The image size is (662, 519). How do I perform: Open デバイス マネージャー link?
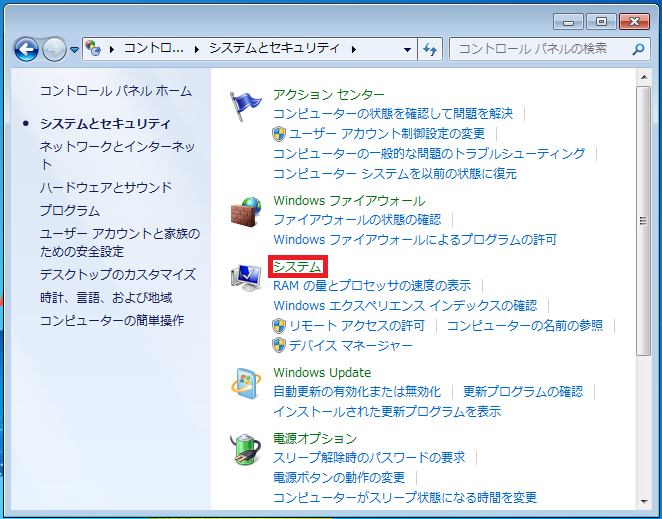click(x=350, y=346)
